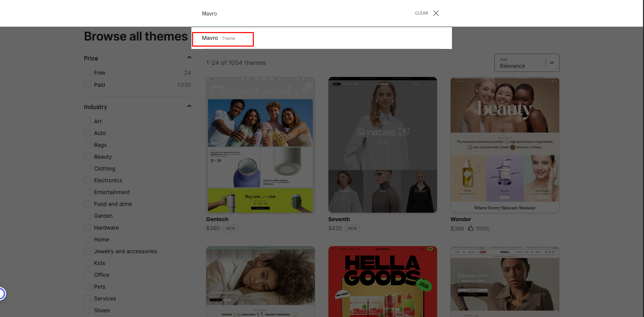This screenshot has width=644, height=317.
Task: Enable the Shoes industry filter
Action: pyautogui.click(x=87, y=310)
